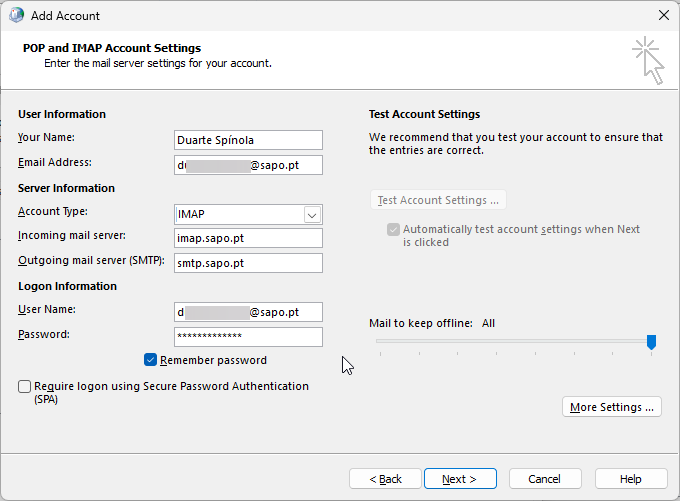Image resolution: width=680 pixels, height=501 pixels.
Task: Toggle the Remember password checkbox
Action: pos(151,360)
